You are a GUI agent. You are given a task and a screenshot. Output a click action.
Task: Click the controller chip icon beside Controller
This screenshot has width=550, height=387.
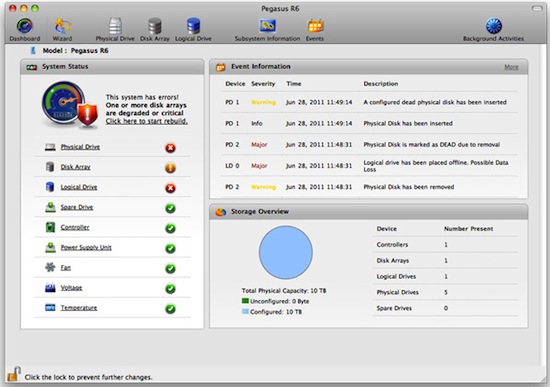pyautogui.click(x=50, y=227)
